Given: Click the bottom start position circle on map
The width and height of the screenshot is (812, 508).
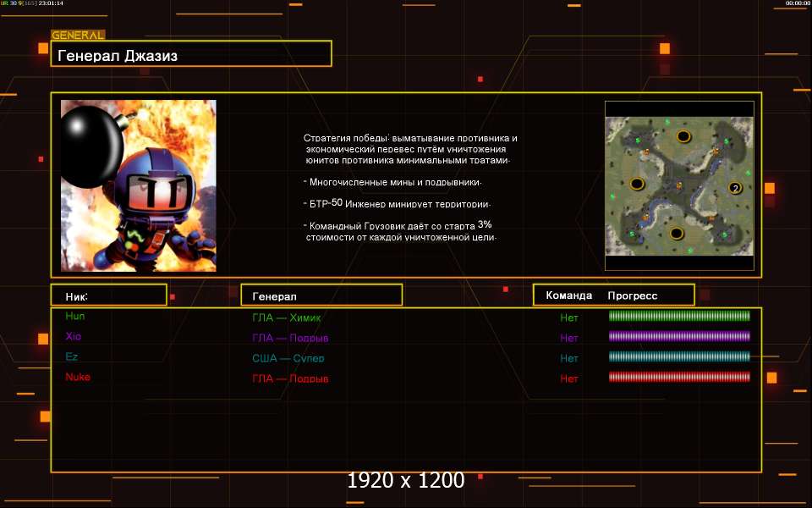Looking at the screenshot, I should point(677,234).
